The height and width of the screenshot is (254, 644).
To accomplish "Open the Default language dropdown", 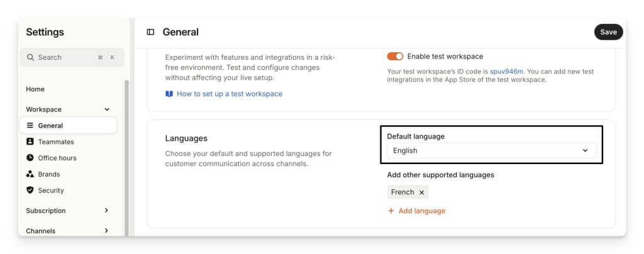I will (x=491, y=151).
